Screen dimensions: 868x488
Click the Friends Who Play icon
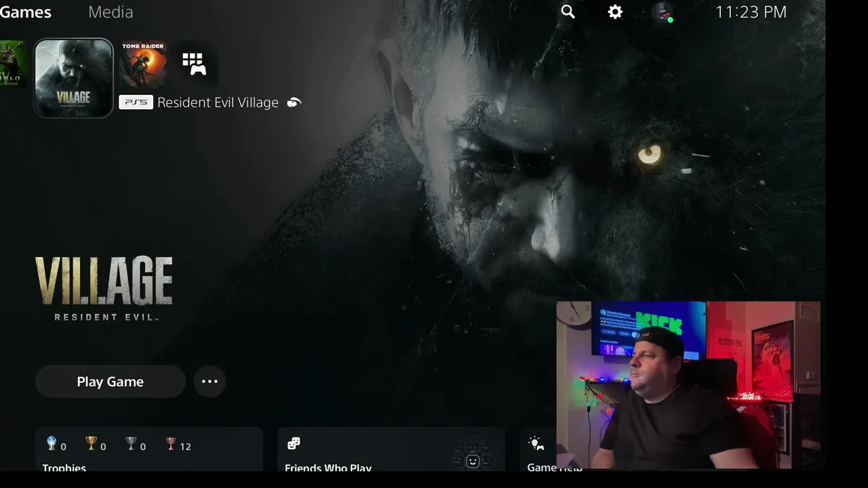[x=294, y=443]
